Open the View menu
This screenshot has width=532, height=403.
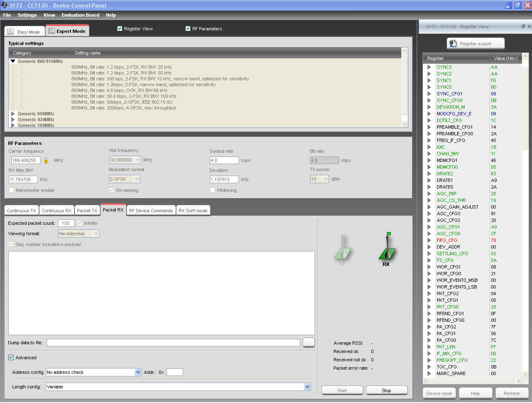click(49, 15)
